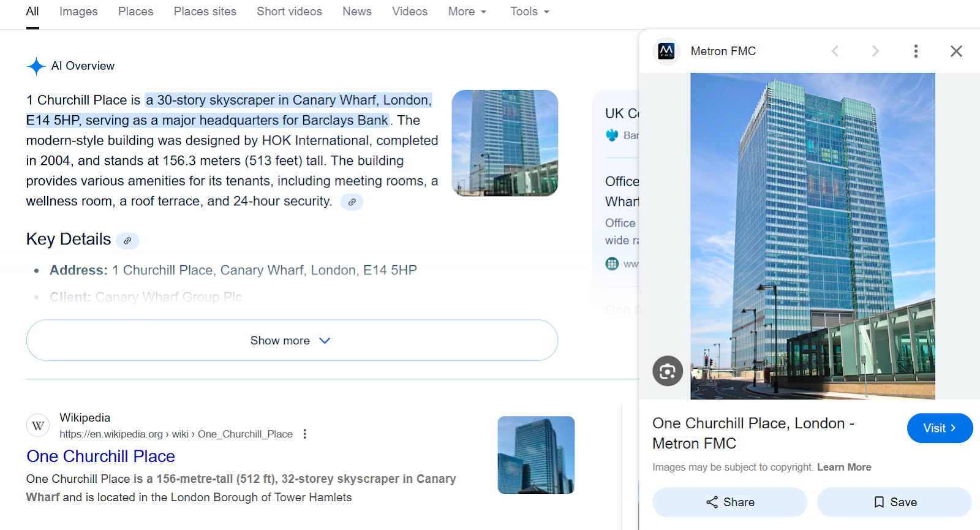
Task: Share the One Churchill Place image
Action: tap(729, 502)
